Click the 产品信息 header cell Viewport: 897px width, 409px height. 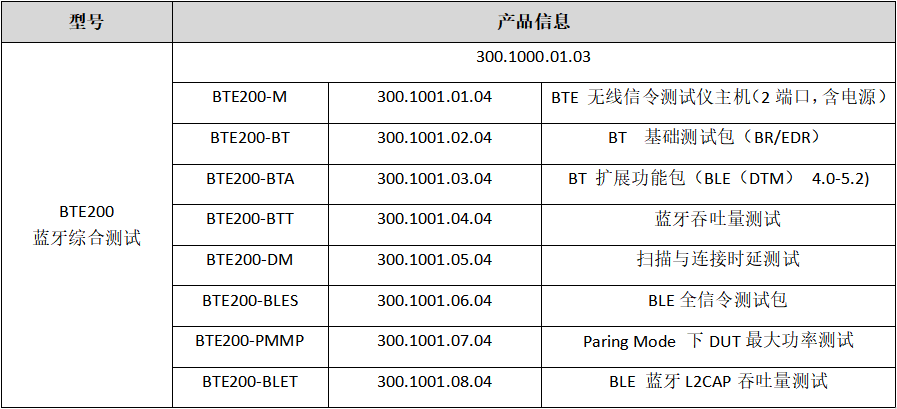(x=534, y=21)
